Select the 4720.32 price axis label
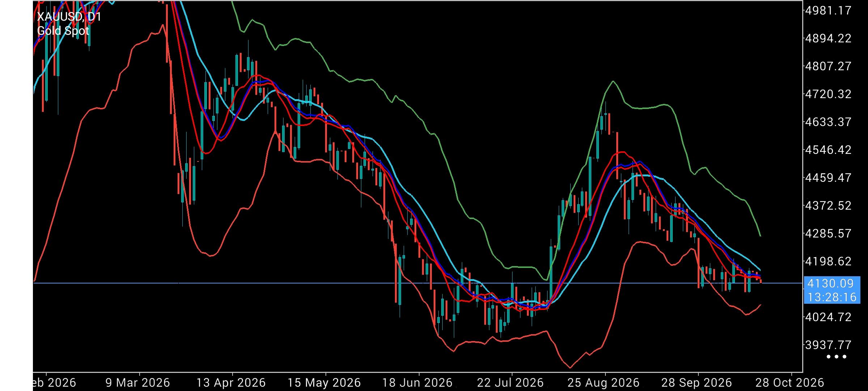868x391 pixels. 828,94
